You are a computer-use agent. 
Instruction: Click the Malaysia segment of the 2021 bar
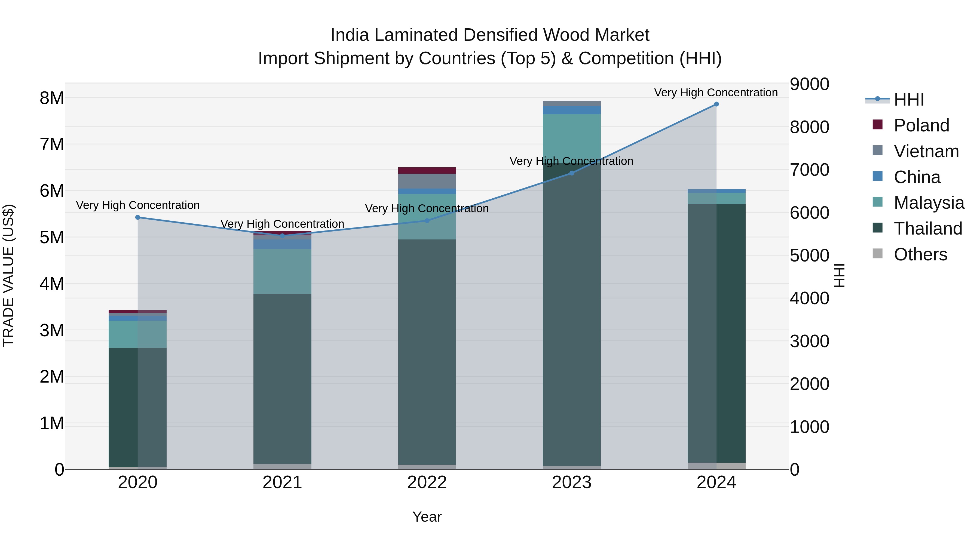[282, 272]
